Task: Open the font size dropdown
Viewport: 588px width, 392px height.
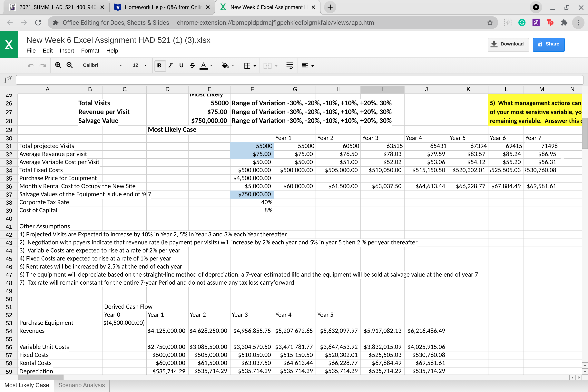Action: (x=140, y=65)
